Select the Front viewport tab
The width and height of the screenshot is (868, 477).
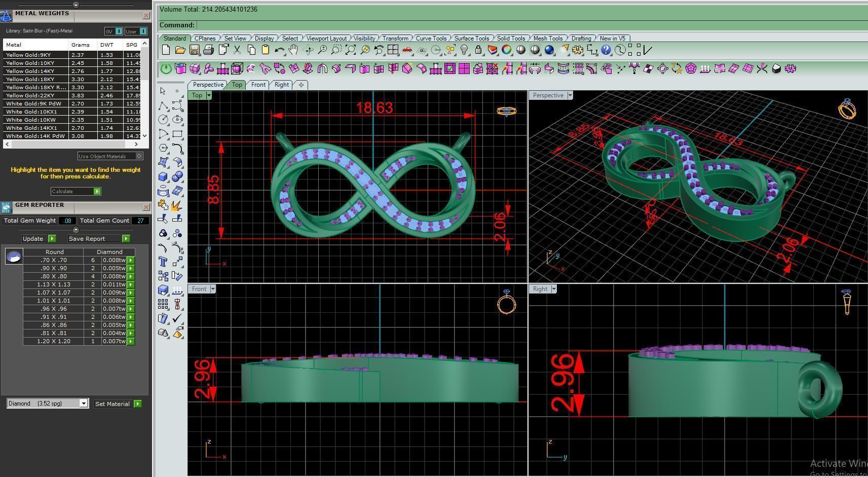pos(258,85)
